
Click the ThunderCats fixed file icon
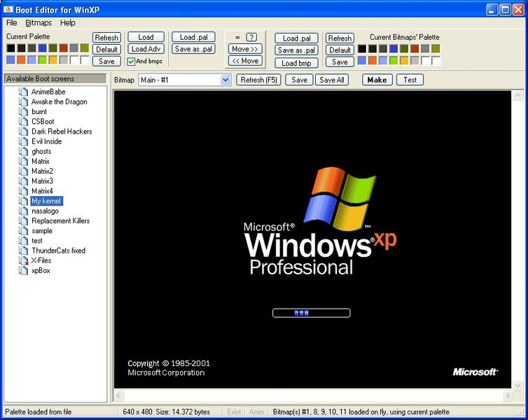[x=23, y=251]
